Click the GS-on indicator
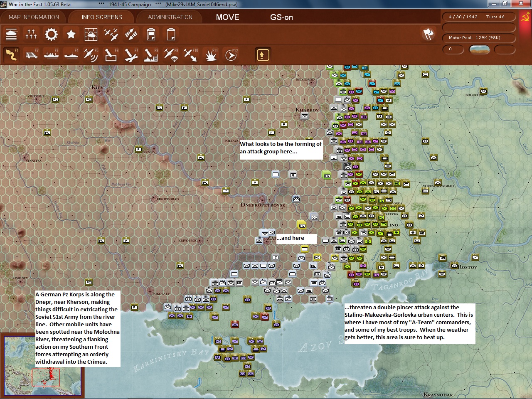The image size is (532, 399). (x=281, y=17)
